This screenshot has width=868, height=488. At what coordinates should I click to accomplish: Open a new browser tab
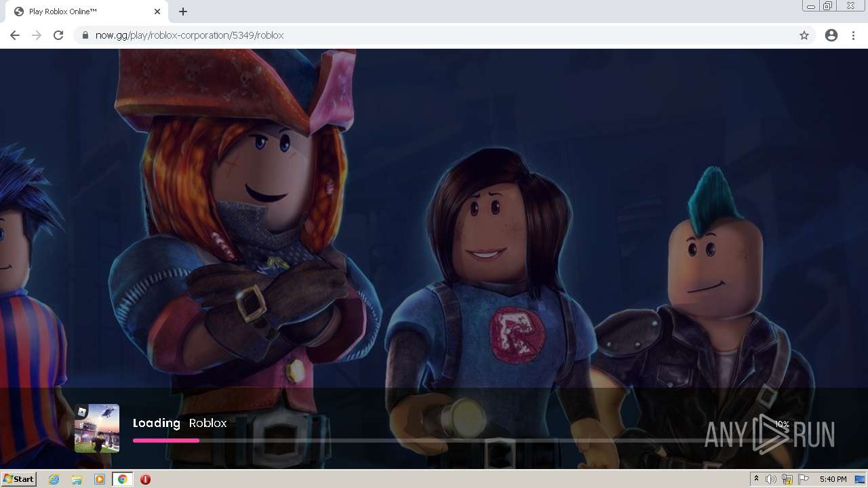(183, 12)
